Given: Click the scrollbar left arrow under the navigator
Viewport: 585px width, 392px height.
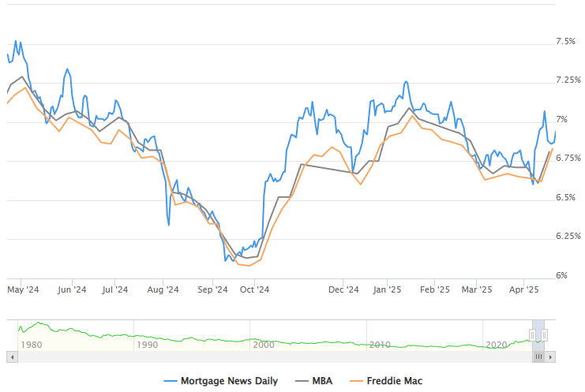Looking at the screenshot, I should tap(12, 357).
